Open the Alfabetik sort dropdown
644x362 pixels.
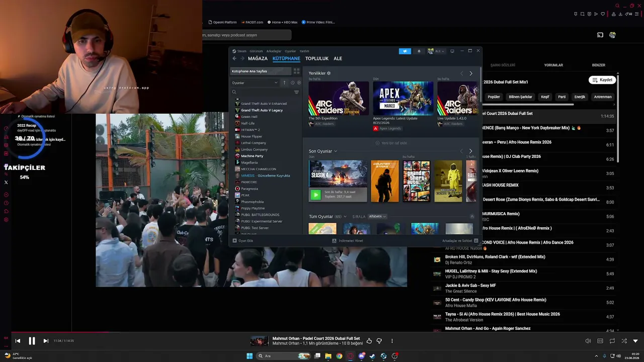377,217
